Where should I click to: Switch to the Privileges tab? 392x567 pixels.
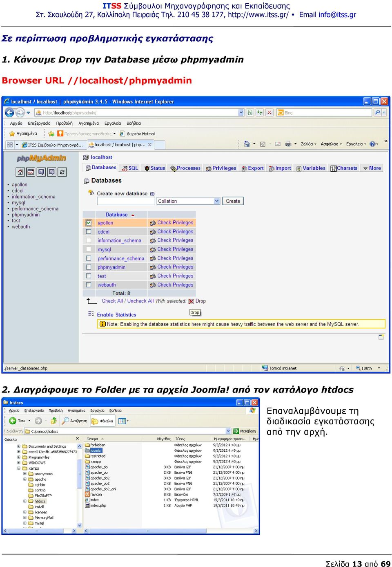coord(221,168)
